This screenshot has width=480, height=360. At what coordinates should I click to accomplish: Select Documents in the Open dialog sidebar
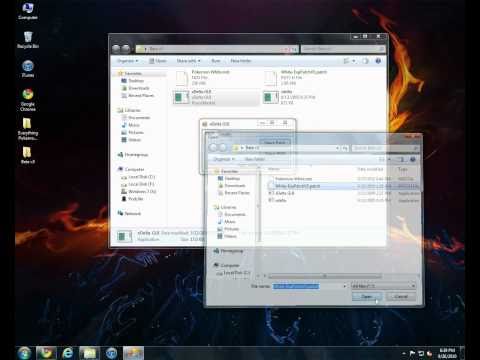(232, 214)
